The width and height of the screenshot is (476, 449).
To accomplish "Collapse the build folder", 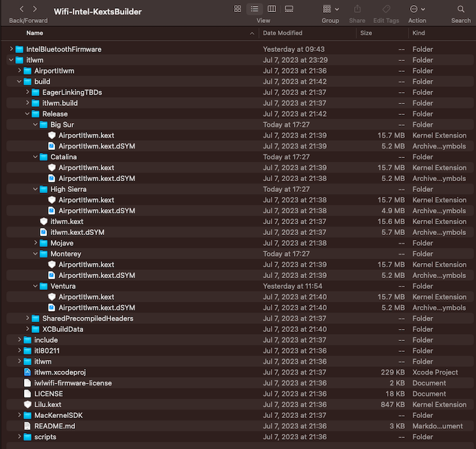I will (20, 81).
